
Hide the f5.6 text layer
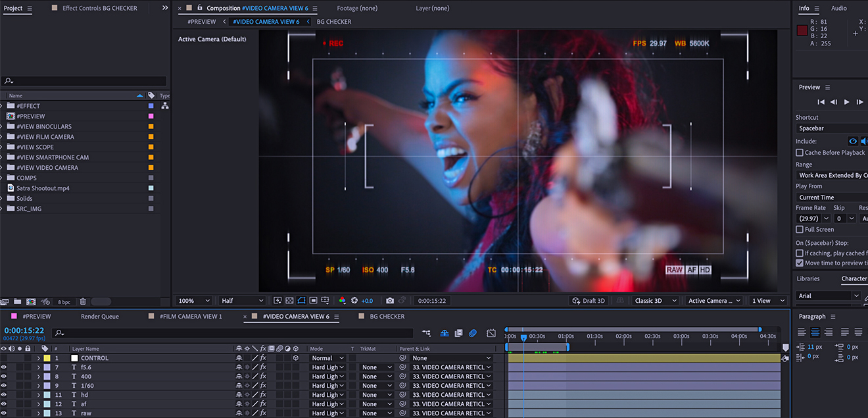tap(4, 367)
